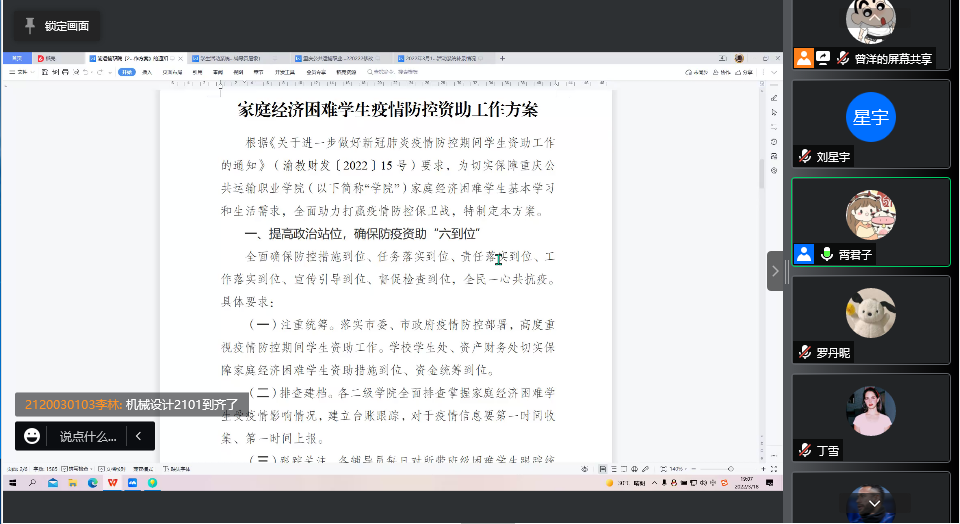Viewport: 960px width, 524px height.
Task: Switch to the 首页 home tab
Action: pos(17,59)
